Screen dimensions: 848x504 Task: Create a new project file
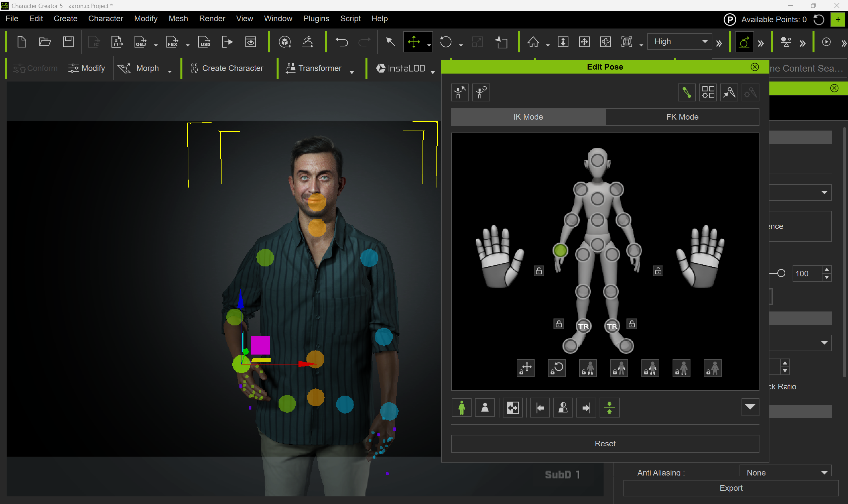pyautogui.click(x=22, y=42)
